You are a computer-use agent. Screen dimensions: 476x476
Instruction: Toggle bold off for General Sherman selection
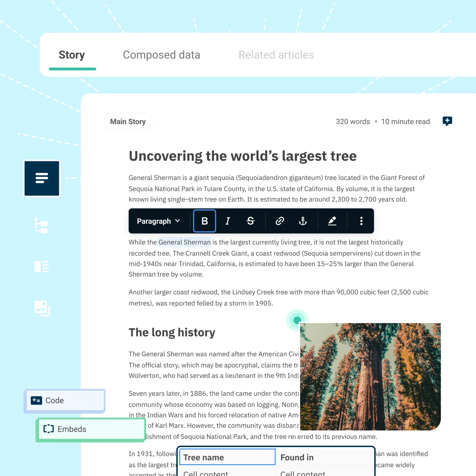click(x=205, y=221)
